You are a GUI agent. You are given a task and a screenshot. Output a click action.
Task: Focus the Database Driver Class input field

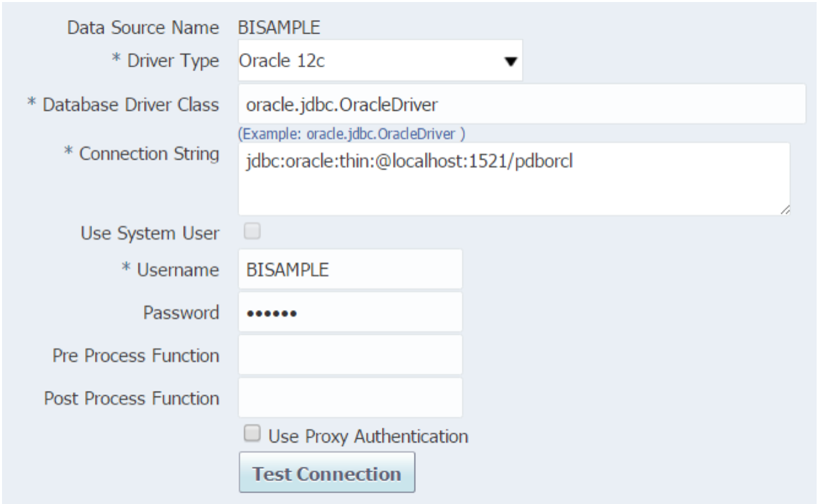click(522, 104)
